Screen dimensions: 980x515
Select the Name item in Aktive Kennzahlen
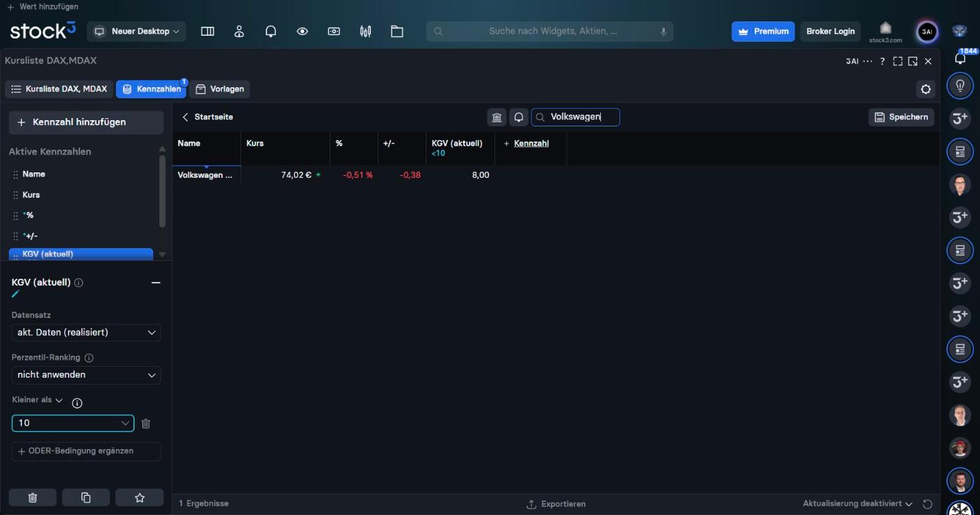81,174
